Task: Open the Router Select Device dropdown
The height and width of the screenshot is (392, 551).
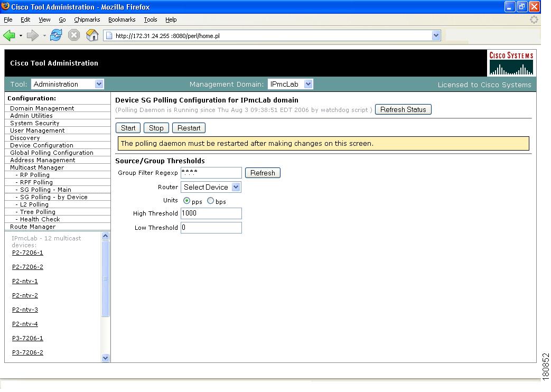Action: (x=211, y=187)
